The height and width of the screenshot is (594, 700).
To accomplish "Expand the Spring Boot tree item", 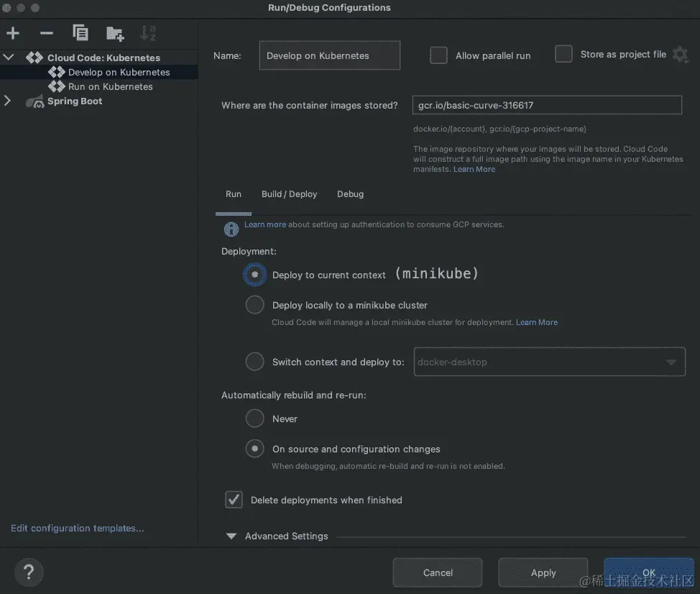I will [7, 101].
